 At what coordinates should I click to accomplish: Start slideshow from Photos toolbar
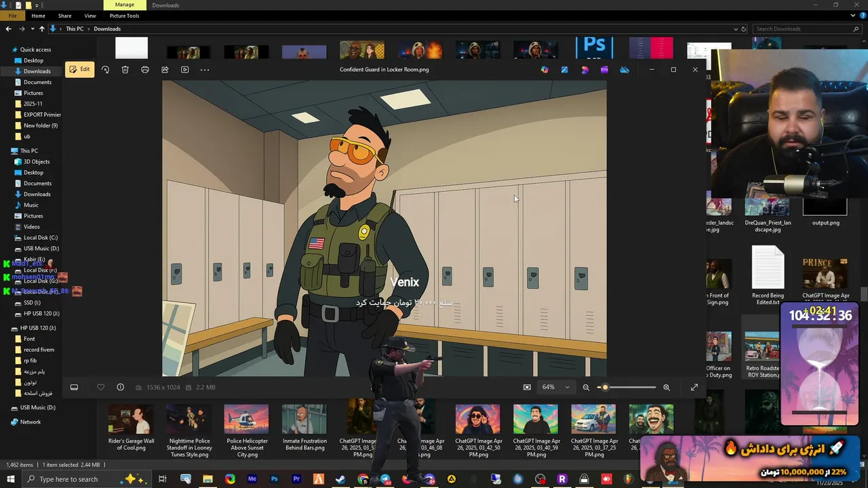[x=184, y=69]
